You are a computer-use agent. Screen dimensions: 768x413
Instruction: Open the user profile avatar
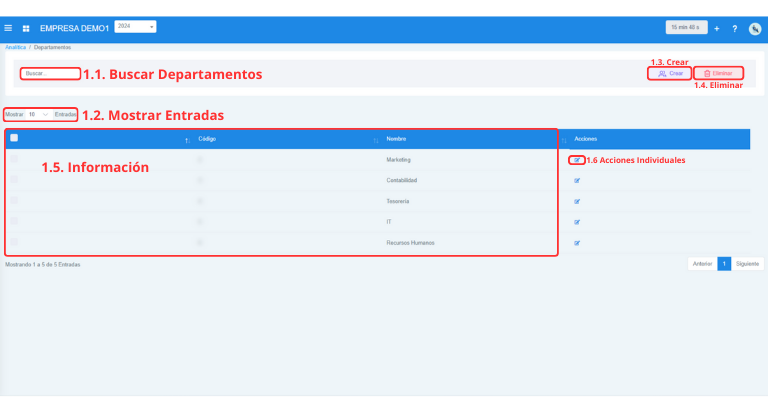point(755,28)
